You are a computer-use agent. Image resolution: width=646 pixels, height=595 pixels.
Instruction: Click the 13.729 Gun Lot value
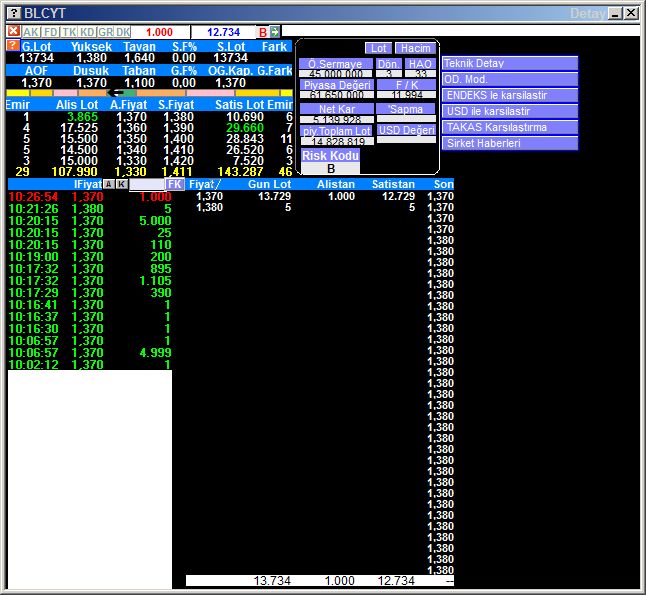(274, 196)
